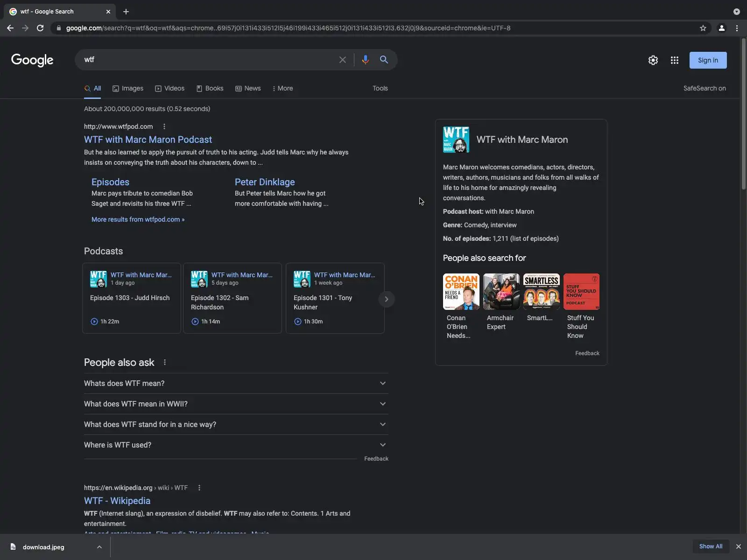
Task: Play the 1h 30m Tony Kushner episode
Action: (298, 322)
